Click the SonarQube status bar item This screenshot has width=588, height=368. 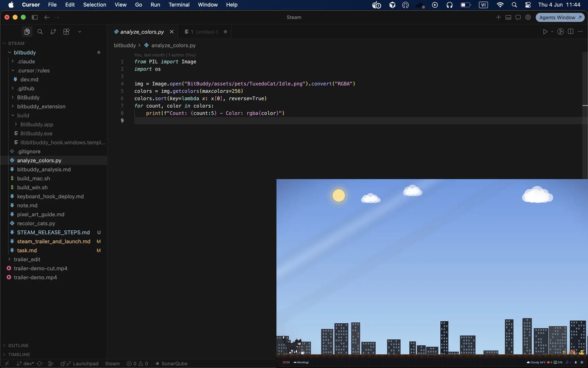coord(171,364)
